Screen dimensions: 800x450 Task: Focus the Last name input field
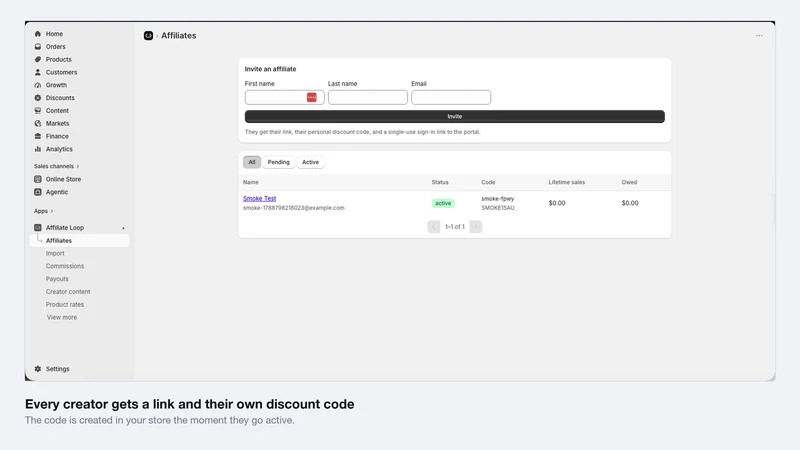point(368,97)
